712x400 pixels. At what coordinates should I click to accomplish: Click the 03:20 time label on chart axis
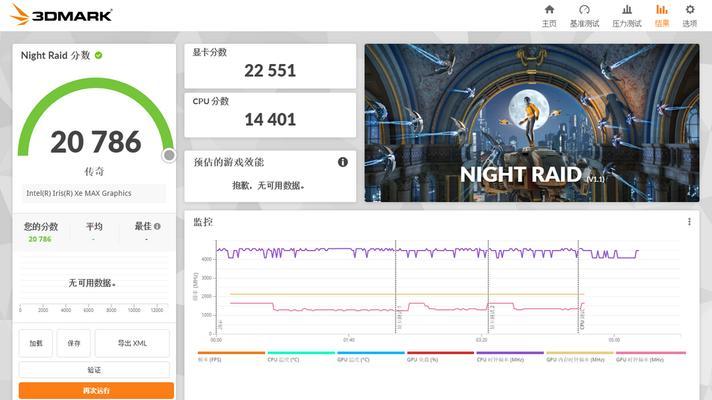click(481, 340)
